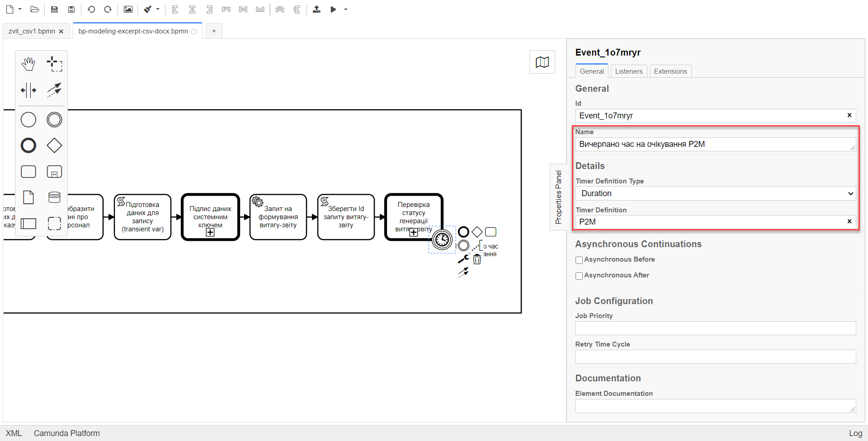Activate the hand tool in the palette
Image resolution: width=868 pixels, height=441 pixels.
[x=28, y=64]
